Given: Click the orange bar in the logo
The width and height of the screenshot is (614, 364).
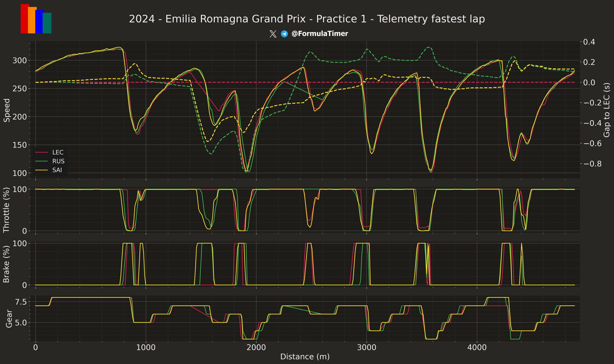Looking at the screenshot, I should pos(32,20).
